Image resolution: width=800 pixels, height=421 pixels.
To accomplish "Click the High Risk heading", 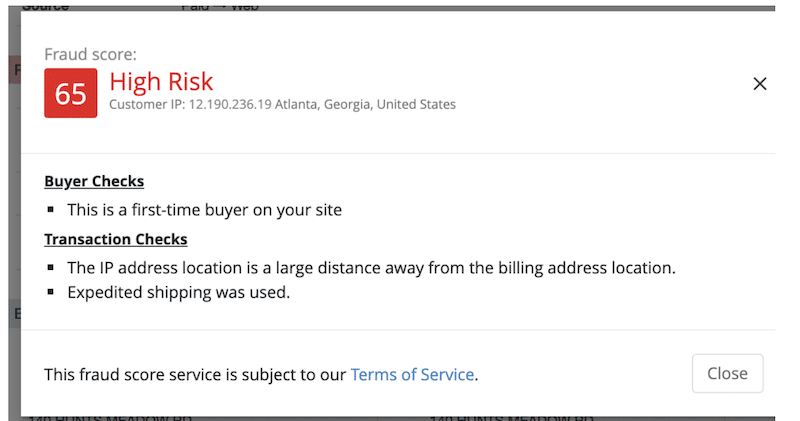I will pos(161,81).
